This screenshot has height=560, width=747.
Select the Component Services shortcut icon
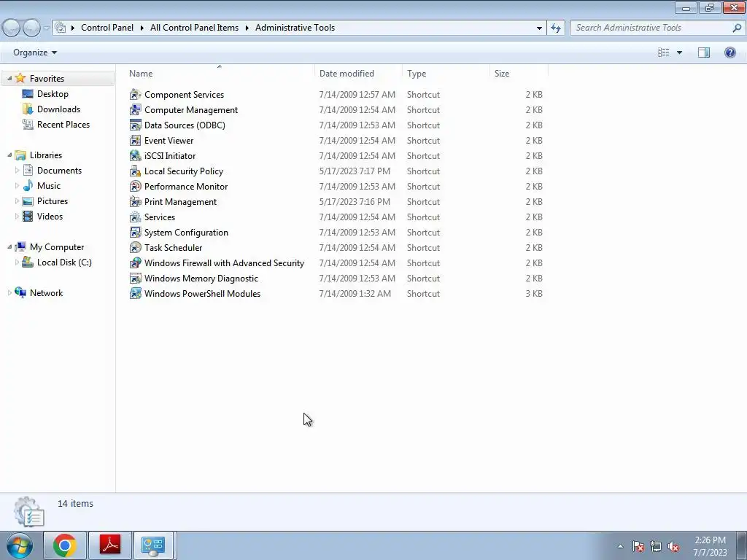tap(135, 95)
